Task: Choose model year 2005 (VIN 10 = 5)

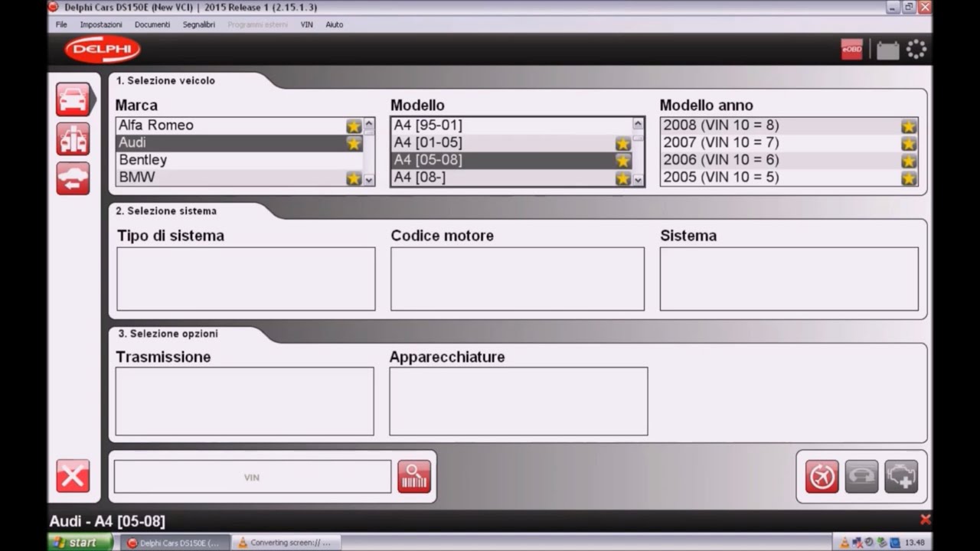Action: [x=789, y=178]
